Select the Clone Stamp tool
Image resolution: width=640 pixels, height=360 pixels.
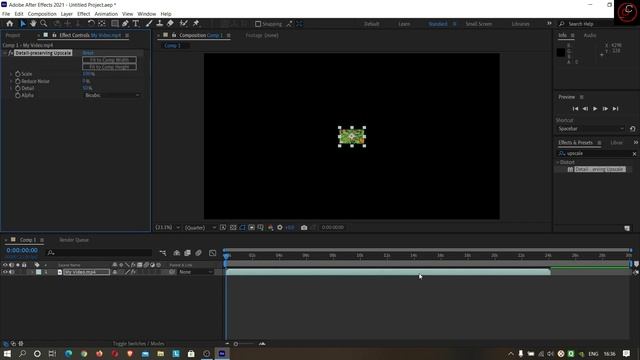click(160, 24)
